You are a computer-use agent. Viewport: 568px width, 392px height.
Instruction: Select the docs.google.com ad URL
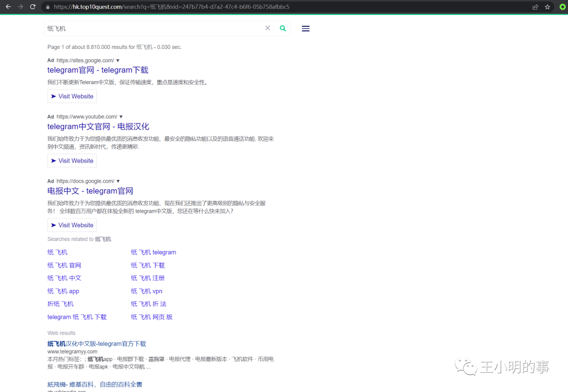click(x=86, y=181)
